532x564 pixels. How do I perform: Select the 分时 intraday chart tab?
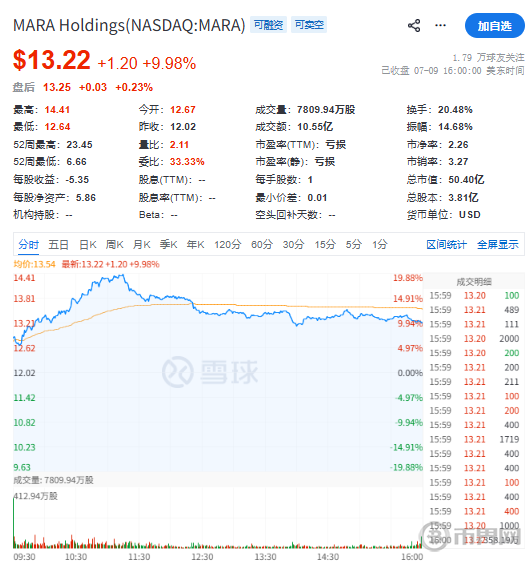tap(28, 245)
